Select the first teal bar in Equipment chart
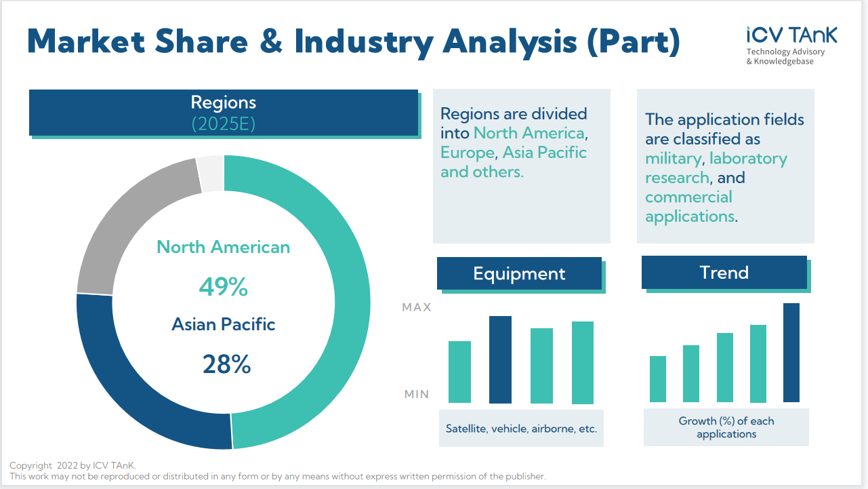The image size is (868, 489). coord(459,372)
